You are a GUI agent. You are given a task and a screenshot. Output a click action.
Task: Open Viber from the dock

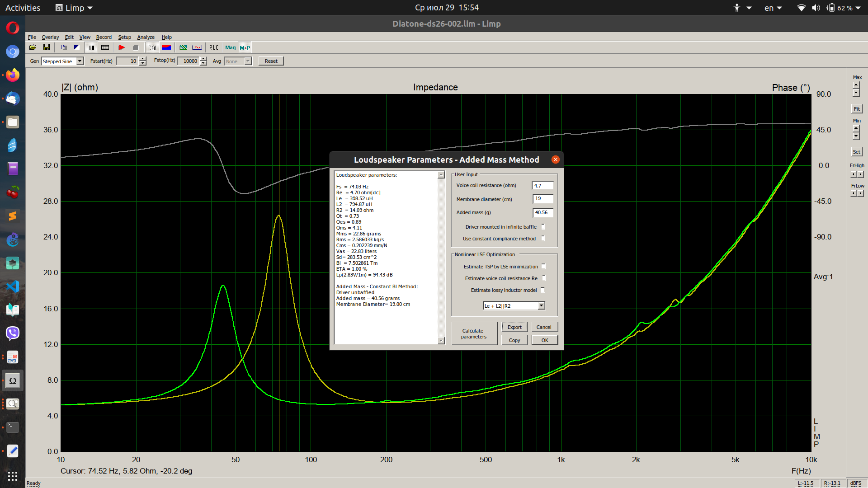pos(13,333)
